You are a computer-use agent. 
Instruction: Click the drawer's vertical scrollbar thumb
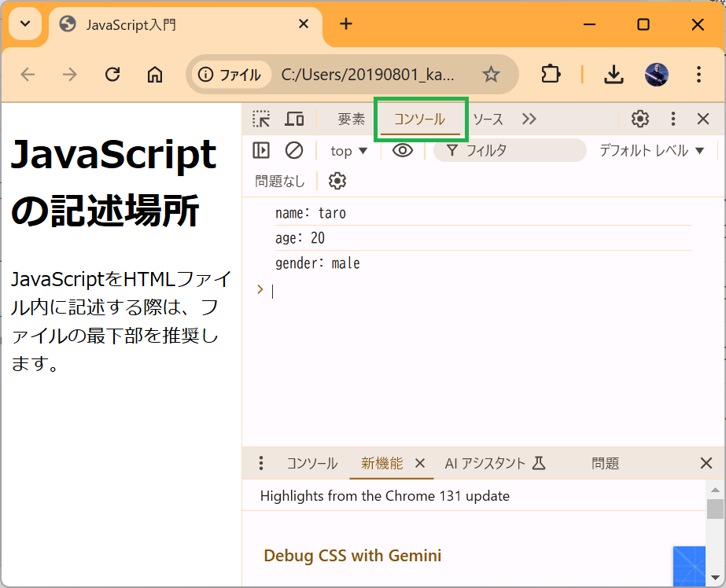(x=715, y=509)
